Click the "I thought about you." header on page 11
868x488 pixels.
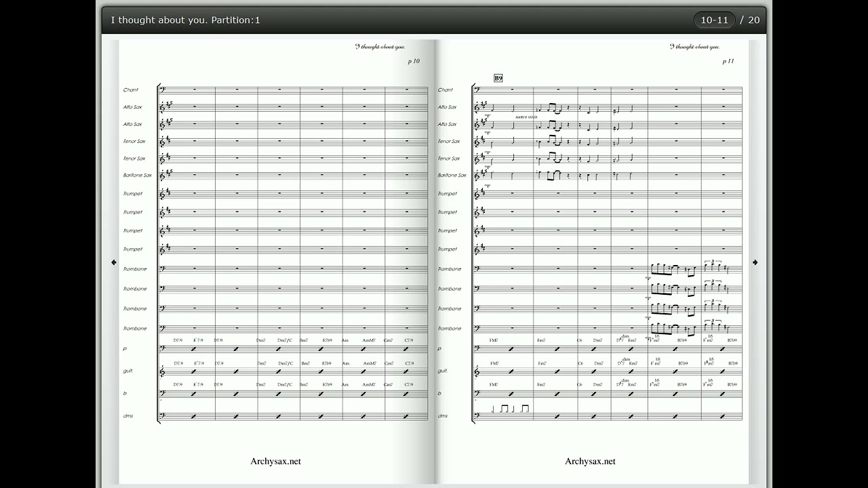[695, 47]
